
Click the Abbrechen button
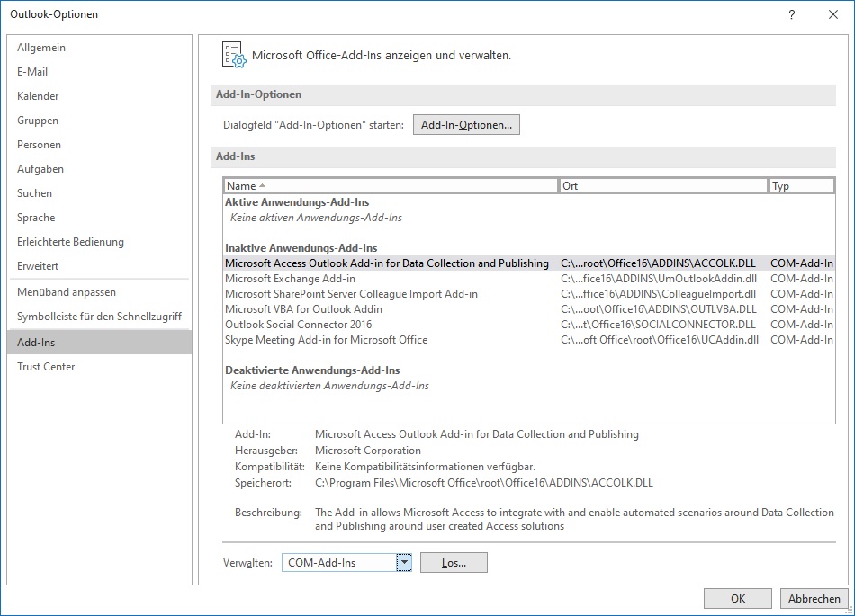[x=814, y=599]
